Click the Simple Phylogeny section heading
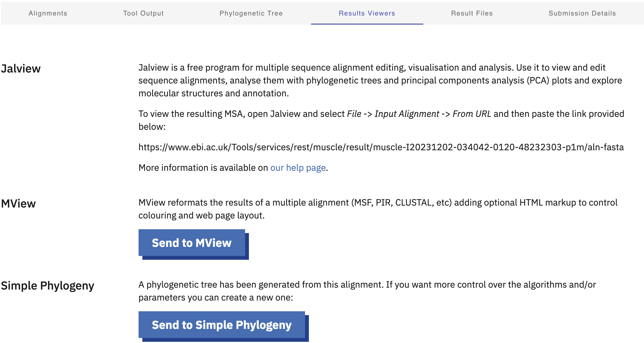Screen dimensions: 644x343 tap(48, 286)
